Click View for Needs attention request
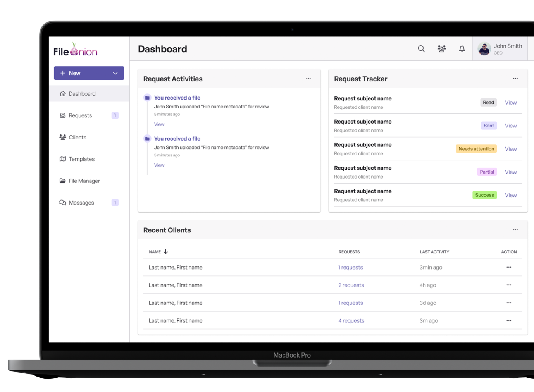The image size is (534, 392). coord(511,149)
